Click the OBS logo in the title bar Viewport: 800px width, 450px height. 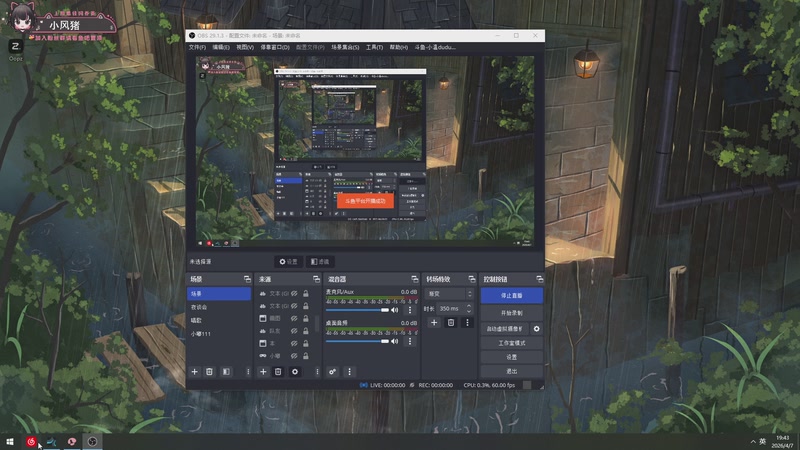[x=192, y=36]
